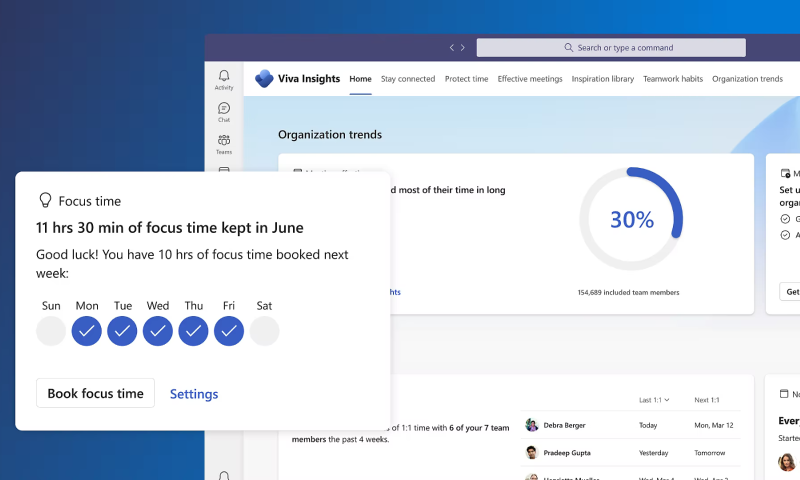Toggle the Saturday focus day circle

point(264,331)
